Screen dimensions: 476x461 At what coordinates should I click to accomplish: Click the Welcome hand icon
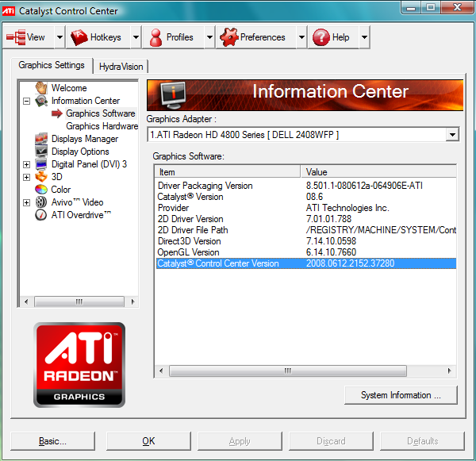pyautogui.click(x=41, y=88)
